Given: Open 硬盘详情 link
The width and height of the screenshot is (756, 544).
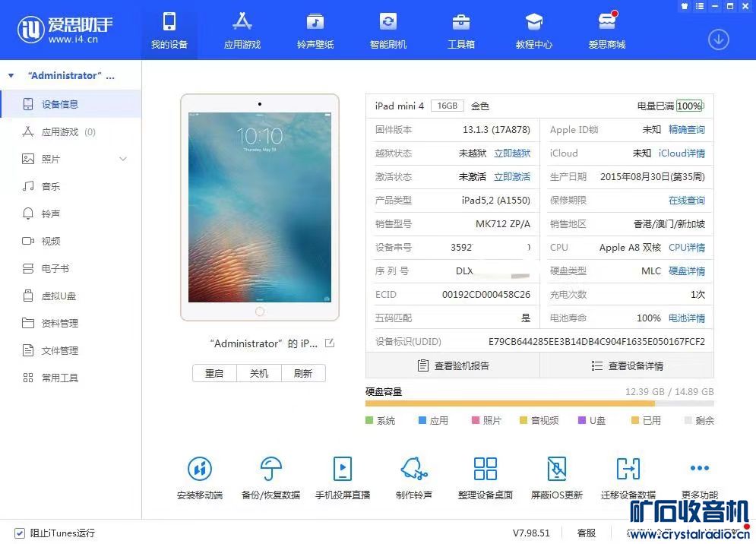Looking at the screenshot, I should pyautogui.click(x=687, y=271).
